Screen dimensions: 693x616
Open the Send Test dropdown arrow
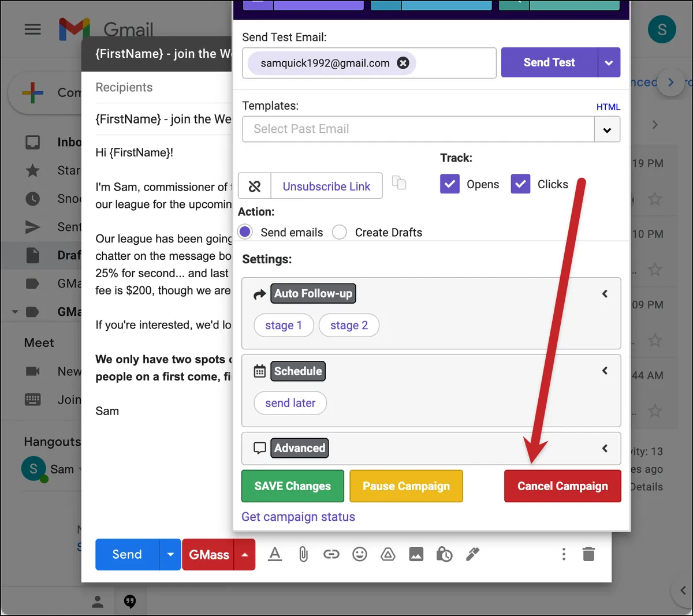pyautogui.click(x=609, y=62)
